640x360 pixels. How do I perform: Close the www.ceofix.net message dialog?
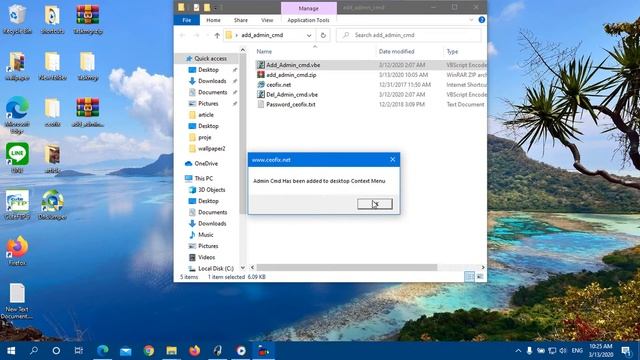(393, 160)
